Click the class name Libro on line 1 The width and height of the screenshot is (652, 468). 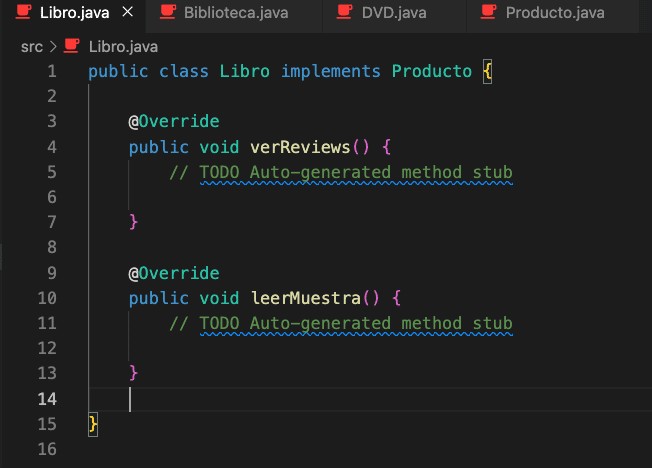[x=244, y=72]
